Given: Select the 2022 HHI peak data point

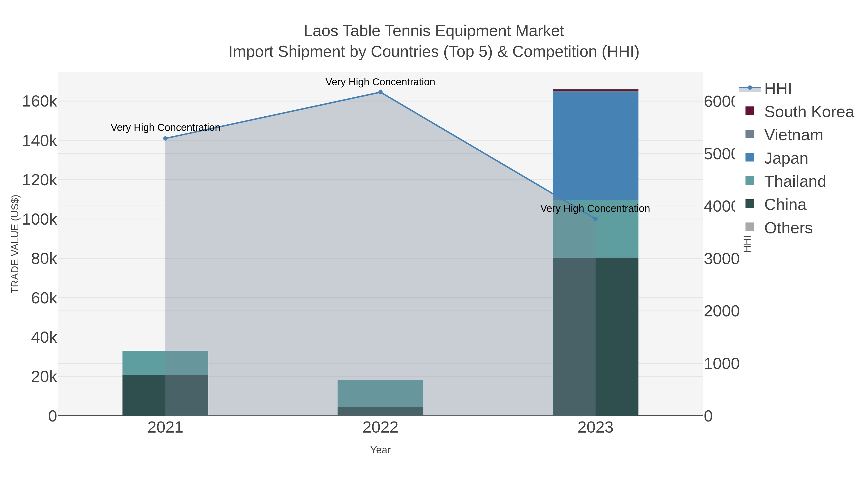Looking at the screenshot, I should tap(380, 92).
